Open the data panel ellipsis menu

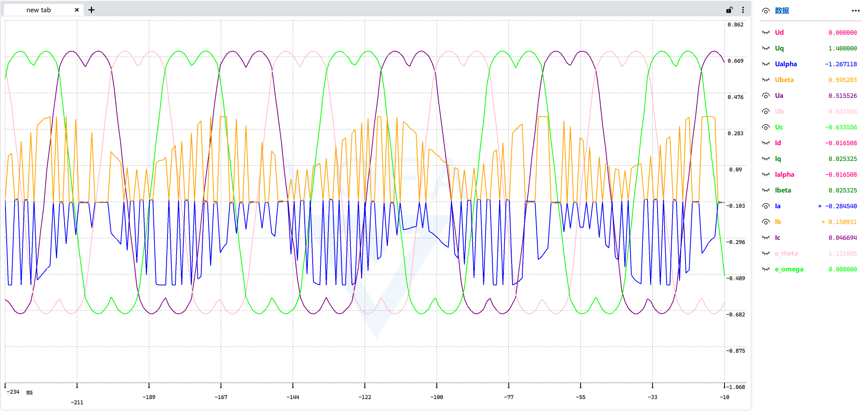pyautogui.click(x=855, y=11)
